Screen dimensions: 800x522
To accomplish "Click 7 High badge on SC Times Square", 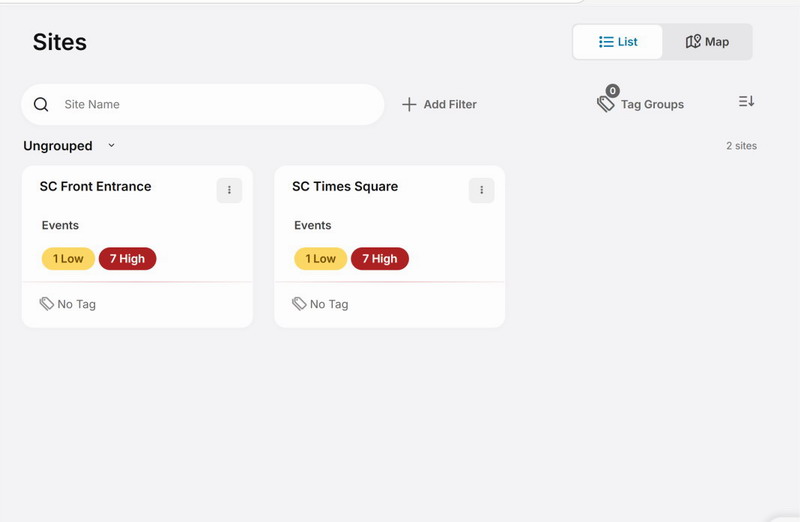I will (x=379, y=259).
